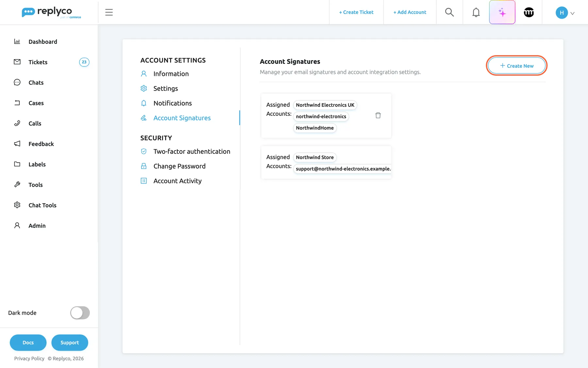Click the H user avatar
Screen dimensions: 588x368
click(x=562, y=13)
